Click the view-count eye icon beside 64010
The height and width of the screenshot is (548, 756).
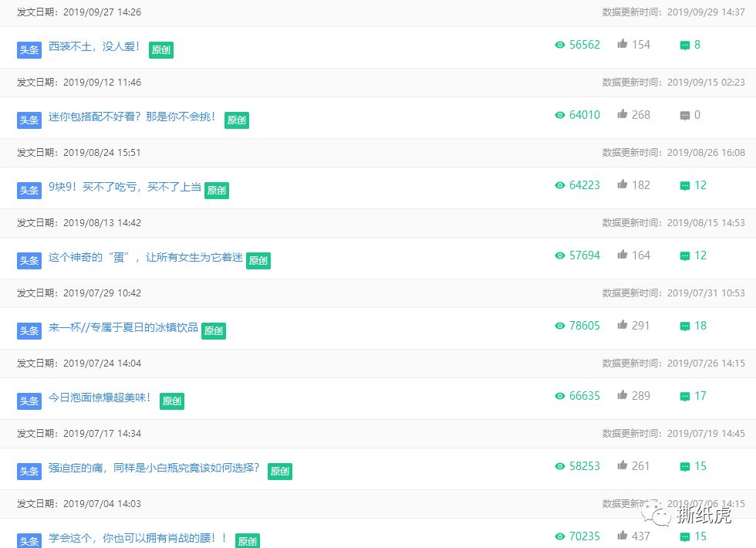[x=559, y=115]
